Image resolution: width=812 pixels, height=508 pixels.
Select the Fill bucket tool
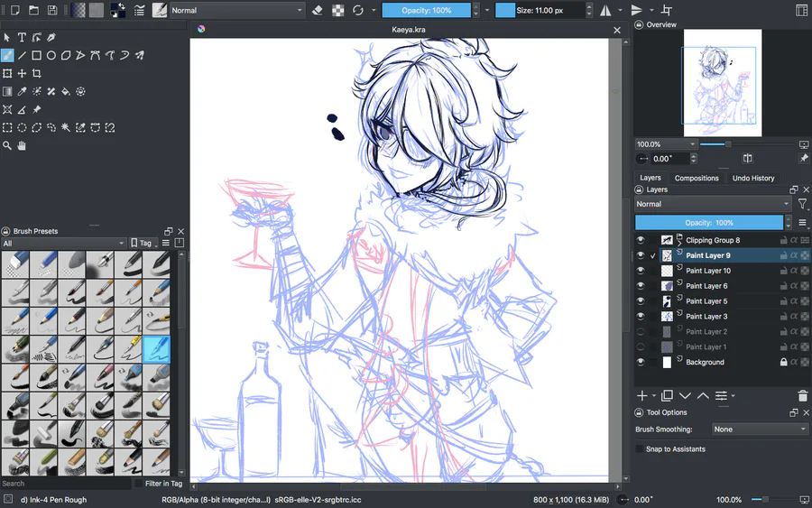(x=66, y=92)
